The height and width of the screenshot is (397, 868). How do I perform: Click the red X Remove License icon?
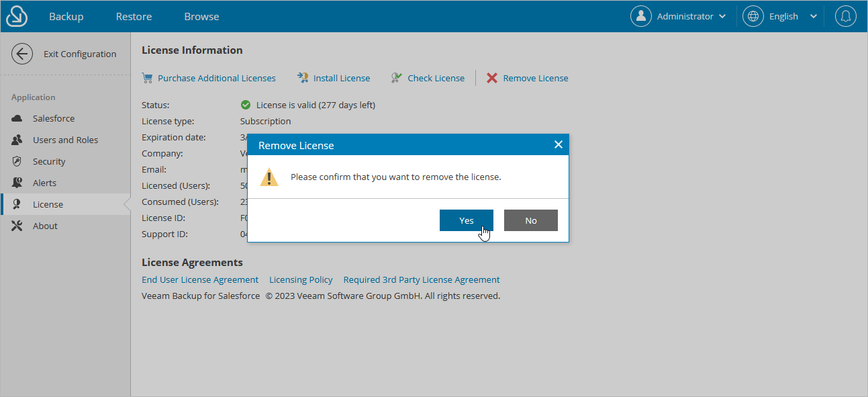[x=492, y=78]
